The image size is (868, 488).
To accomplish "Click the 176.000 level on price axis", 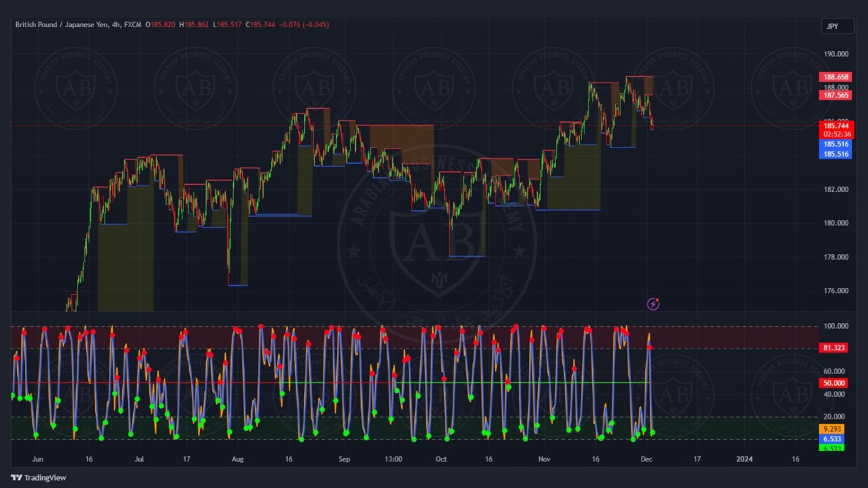I will 836,291.
